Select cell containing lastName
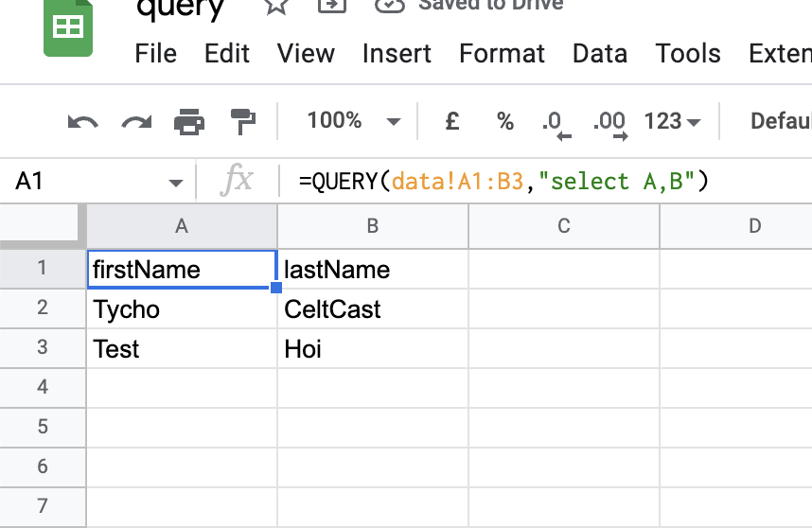812x528 pixels. tap(373, 269)
